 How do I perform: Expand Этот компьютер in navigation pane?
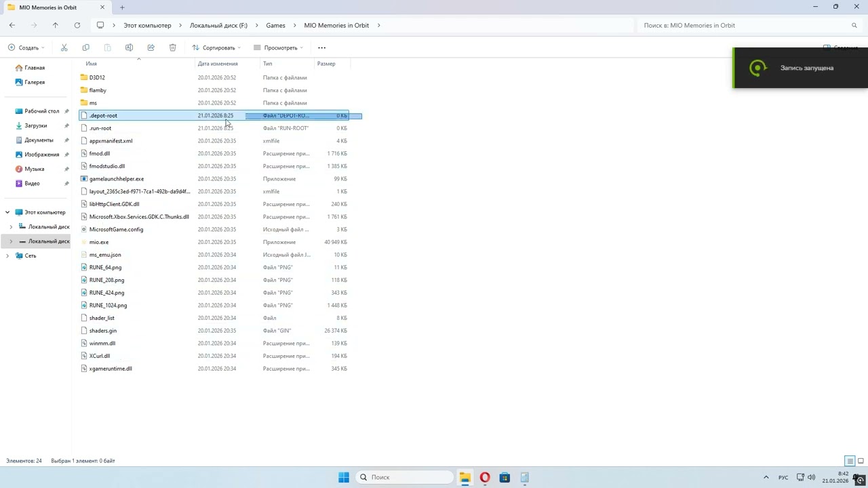tap(7, 212)
